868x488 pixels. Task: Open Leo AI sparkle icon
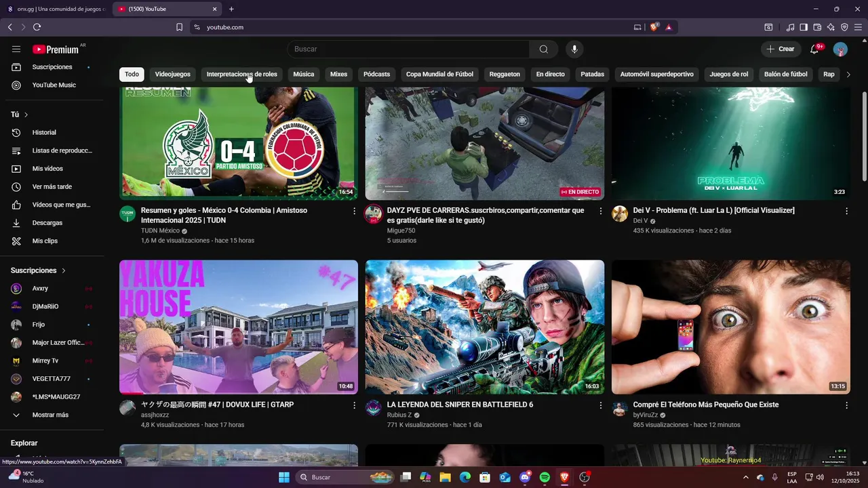pyautogui.click(x=831, y=27)
